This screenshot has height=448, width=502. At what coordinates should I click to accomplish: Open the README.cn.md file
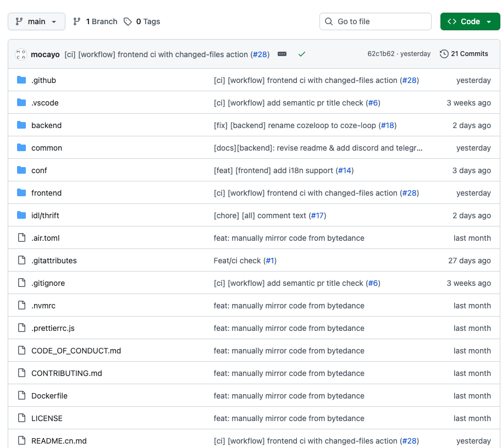[x=59, y=441]
